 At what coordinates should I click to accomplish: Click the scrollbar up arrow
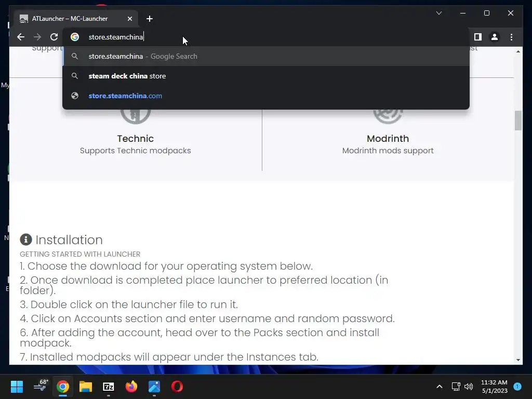518,51
